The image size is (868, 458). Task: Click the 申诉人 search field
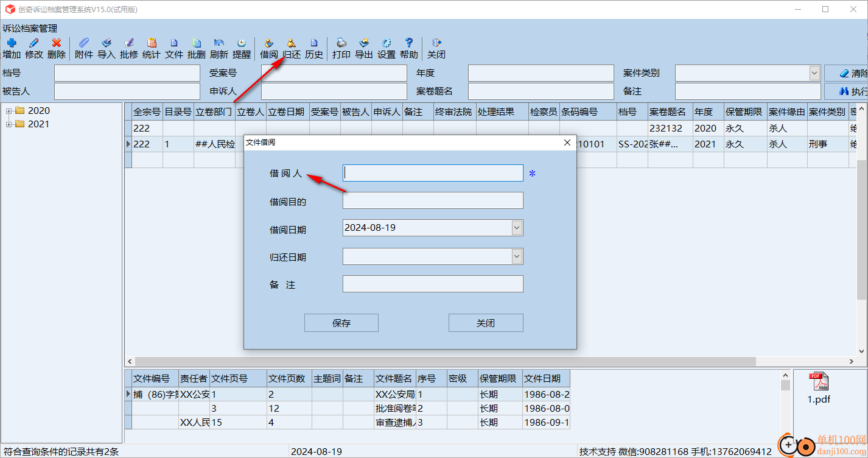coord(334,91)
